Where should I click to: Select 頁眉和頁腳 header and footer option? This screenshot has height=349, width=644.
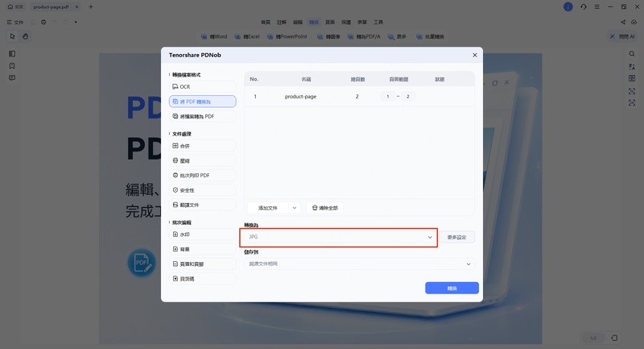click(203, 264)
